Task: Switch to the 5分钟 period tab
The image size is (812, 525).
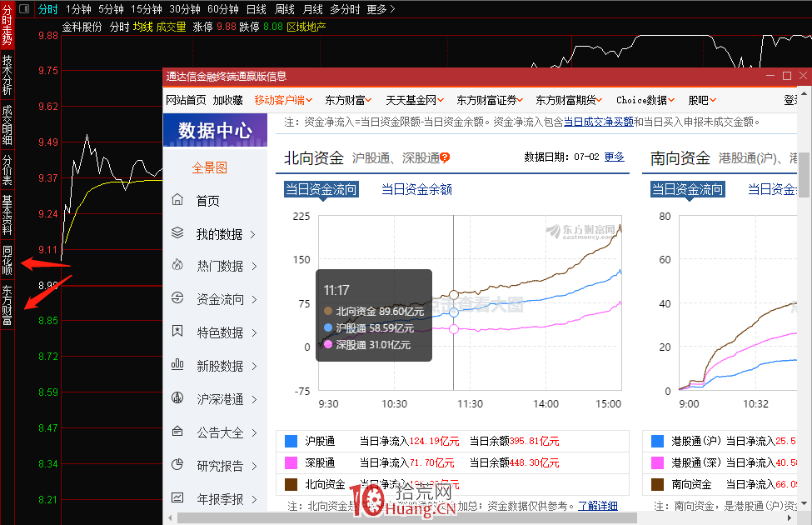Action: [111, 9]
